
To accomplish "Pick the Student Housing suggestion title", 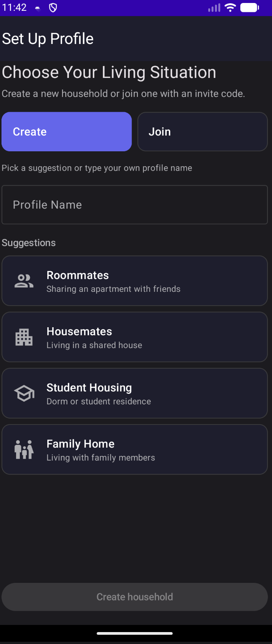I will click(89, 388).
